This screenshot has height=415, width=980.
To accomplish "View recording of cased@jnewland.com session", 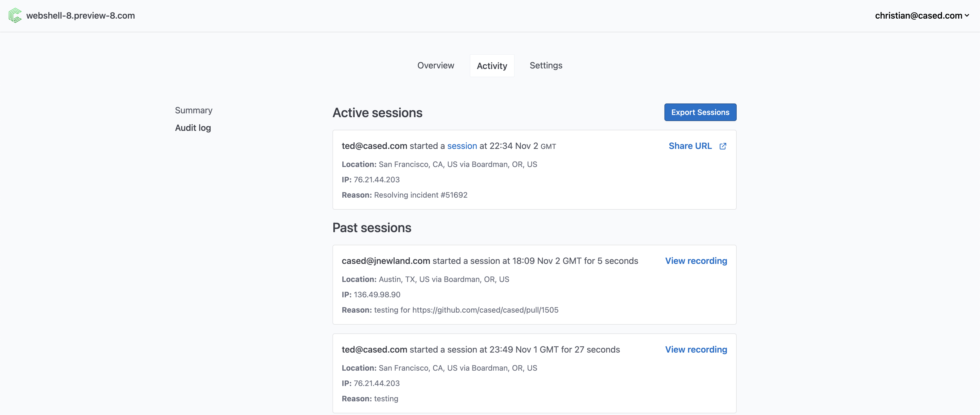I will 696,261.
